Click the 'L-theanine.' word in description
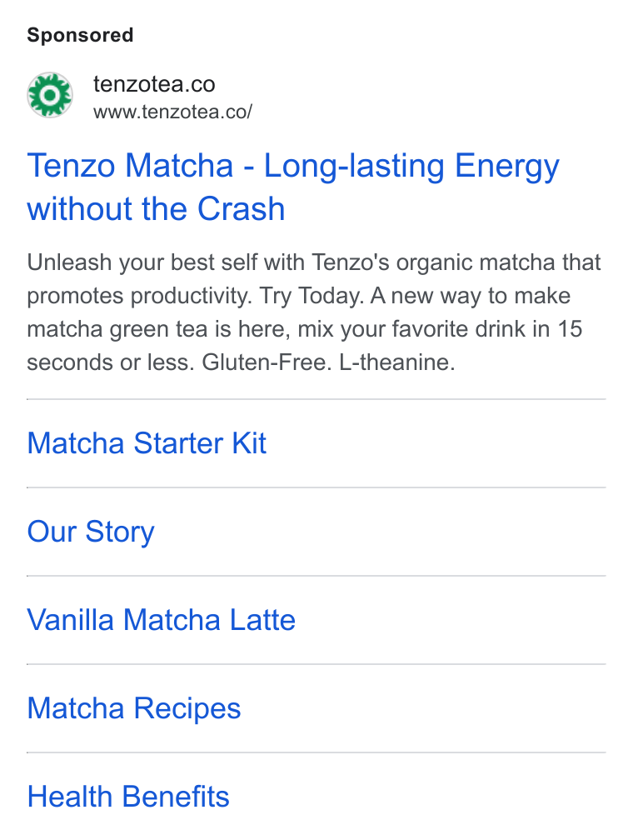This screenshot has width=633, height=840. (396, 362)
